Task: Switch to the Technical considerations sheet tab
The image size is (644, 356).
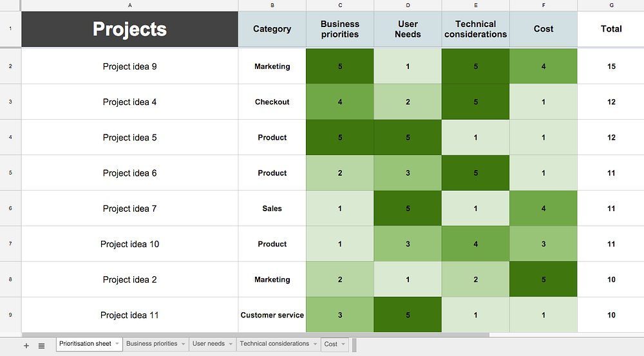Action: (x=274, y=344)
